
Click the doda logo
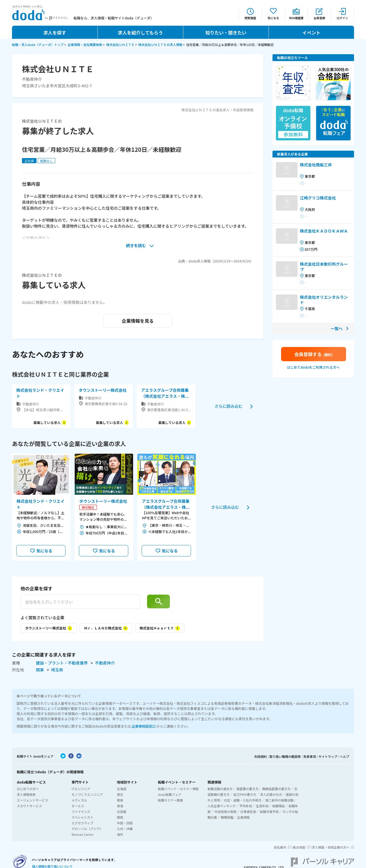tap(28, 15)
